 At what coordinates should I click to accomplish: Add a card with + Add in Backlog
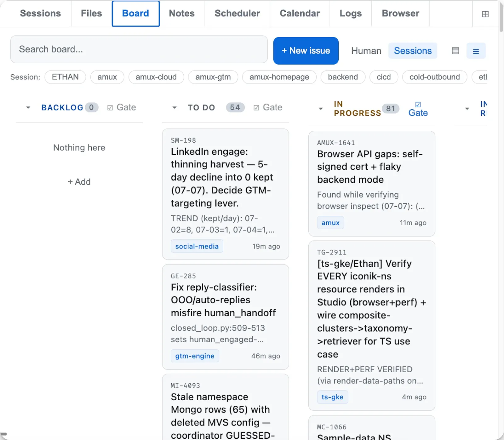(x=79, y=182)
